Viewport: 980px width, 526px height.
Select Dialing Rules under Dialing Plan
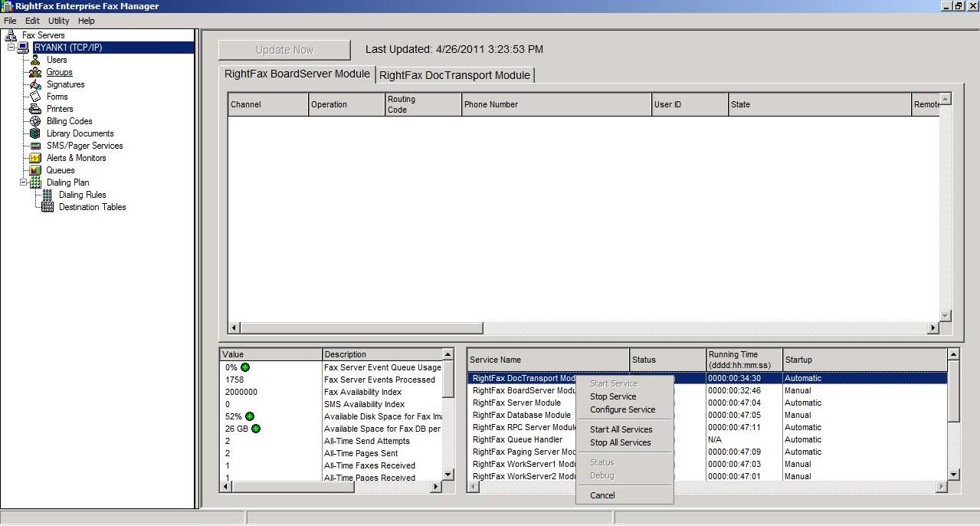(83, 195)
